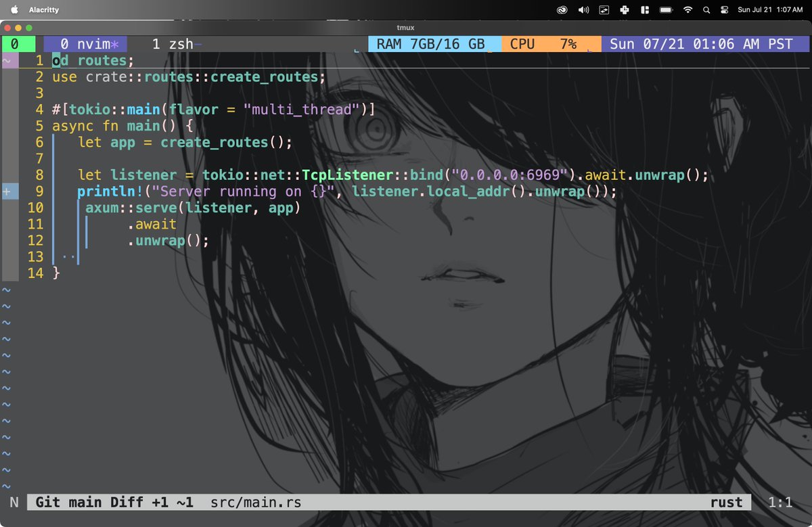Open the Alacritty app menu
812x527 pixels.
click(43, 10)
